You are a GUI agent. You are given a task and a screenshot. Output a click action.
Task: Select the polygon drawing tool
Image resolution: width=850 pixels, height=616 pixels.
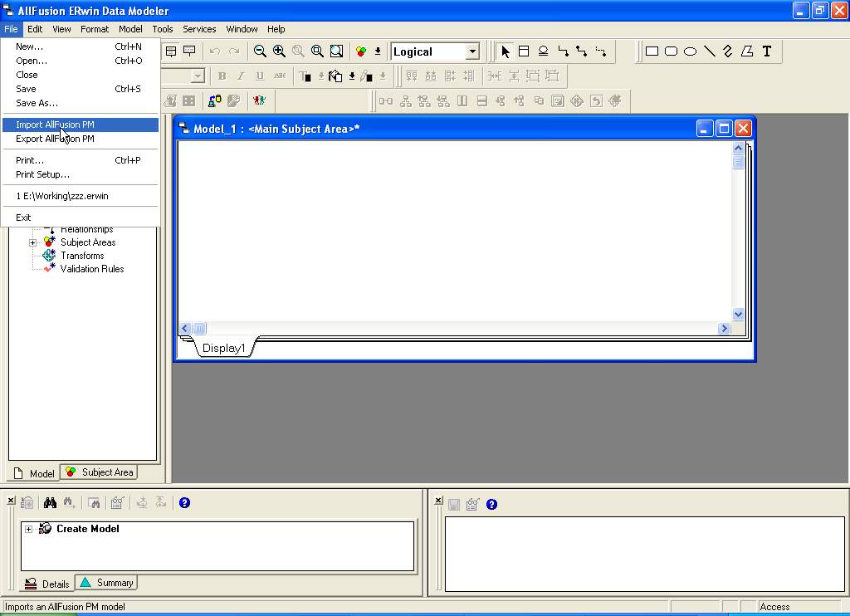tap(747, 51)
